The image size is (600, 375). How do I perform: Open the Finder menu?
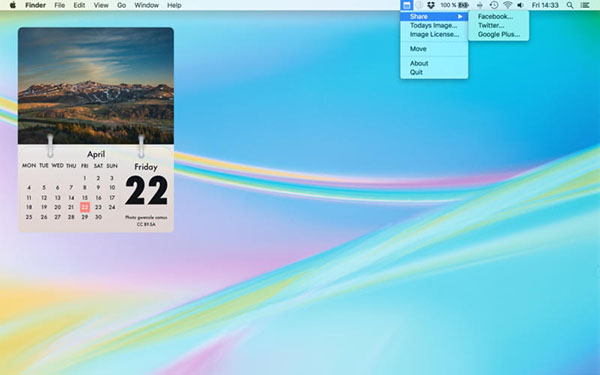(35, 5)
